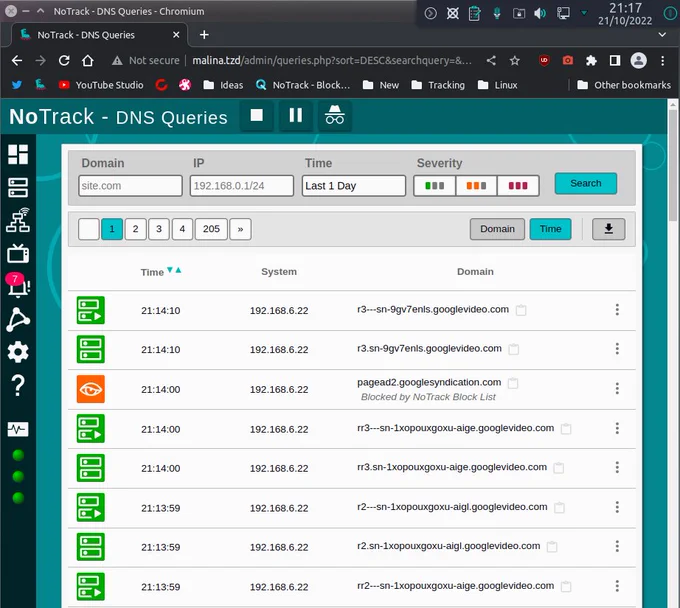Open NoTrack - Block... bookmark
680x608 pixels.
point(303,85)
